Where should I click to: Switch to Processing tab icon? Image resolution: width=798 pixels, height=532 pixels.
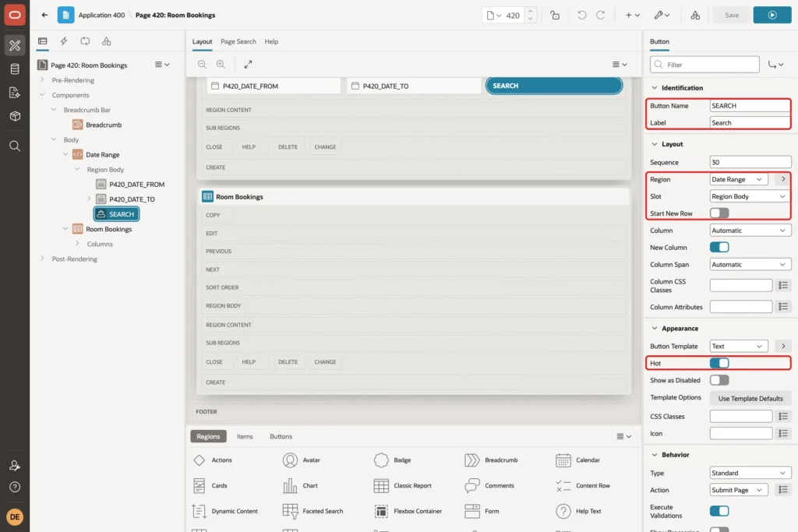tap(85, 41)
